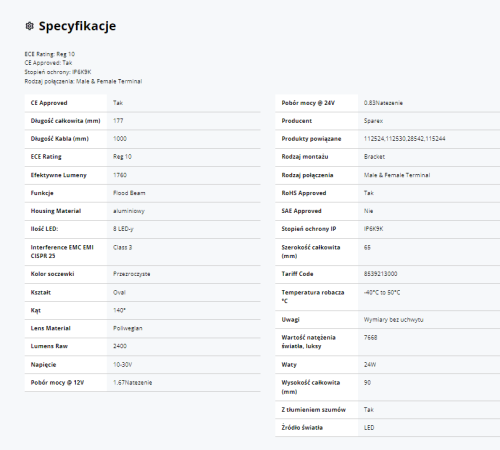500x450 pixels.
Task: Click the Efektywne Lumeny row label
Action: point(59,175)
